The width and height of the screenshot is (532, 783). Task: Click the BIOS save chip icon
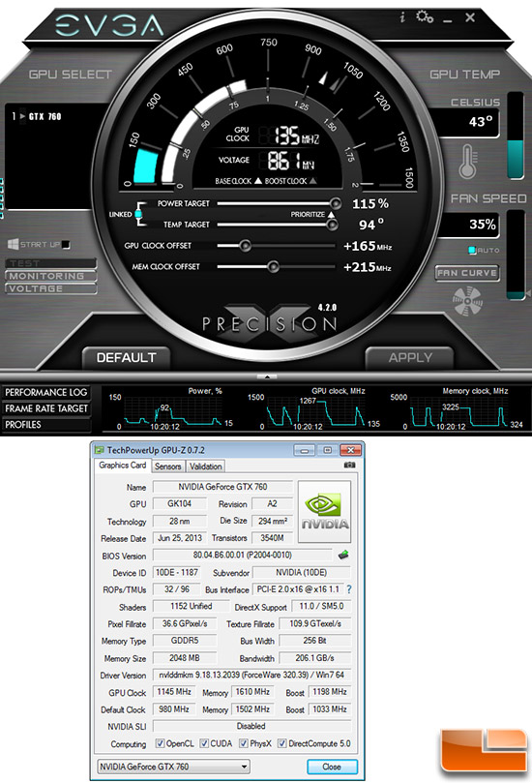point(343,555)
